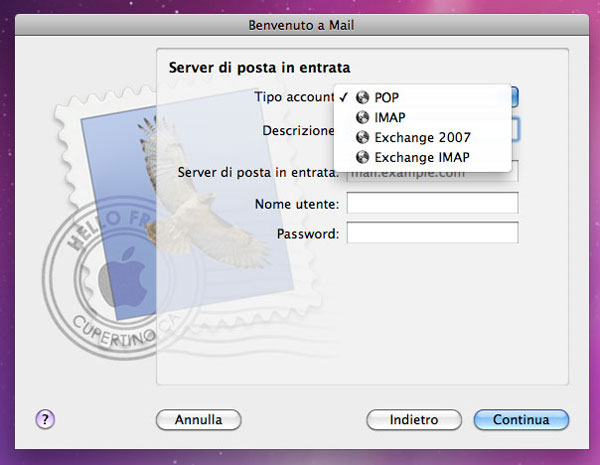The image size is (600, 465).
Task: Click the checkmark next to POP
Action: click(343, 97)
